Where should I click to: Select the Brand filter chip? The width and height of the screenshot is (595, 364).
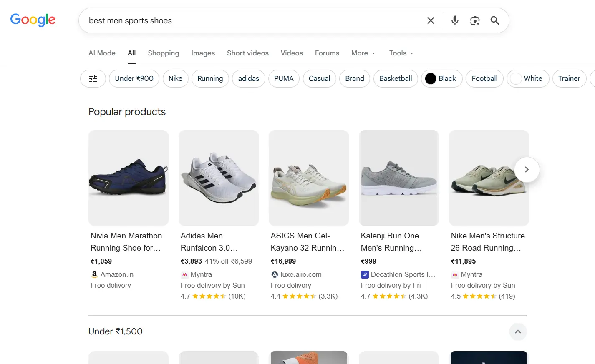pos(355,78)
